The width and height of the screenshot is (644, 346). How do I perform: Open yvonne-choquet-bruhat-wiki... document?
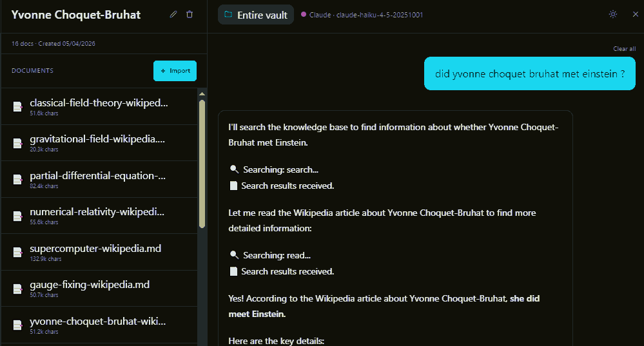pos(99,325)
